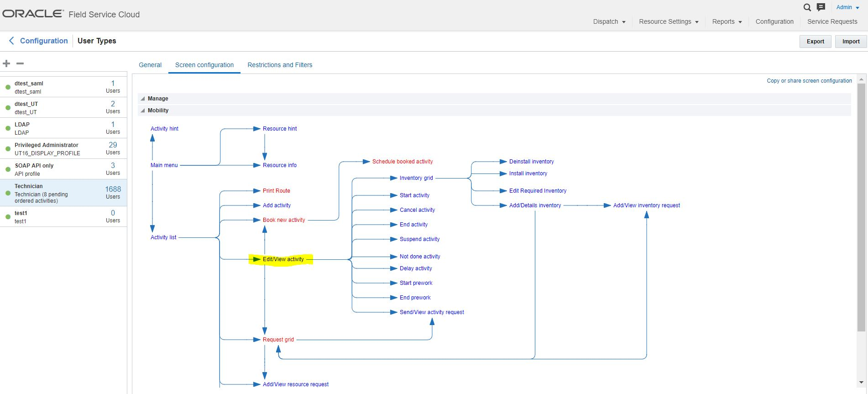
Task: Open the Book new activity node
Action: coord(284,220)
